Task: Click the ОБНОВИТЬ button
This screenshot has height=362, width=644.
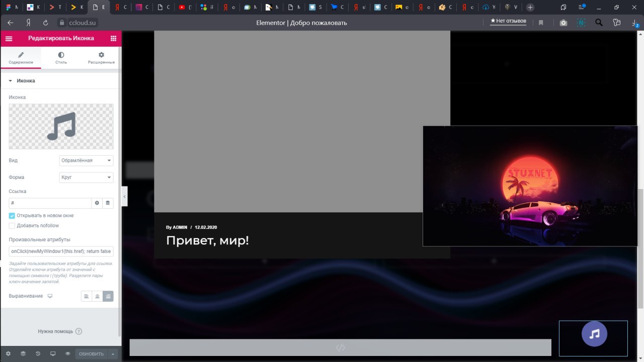Action: click(x=91, y=354)
